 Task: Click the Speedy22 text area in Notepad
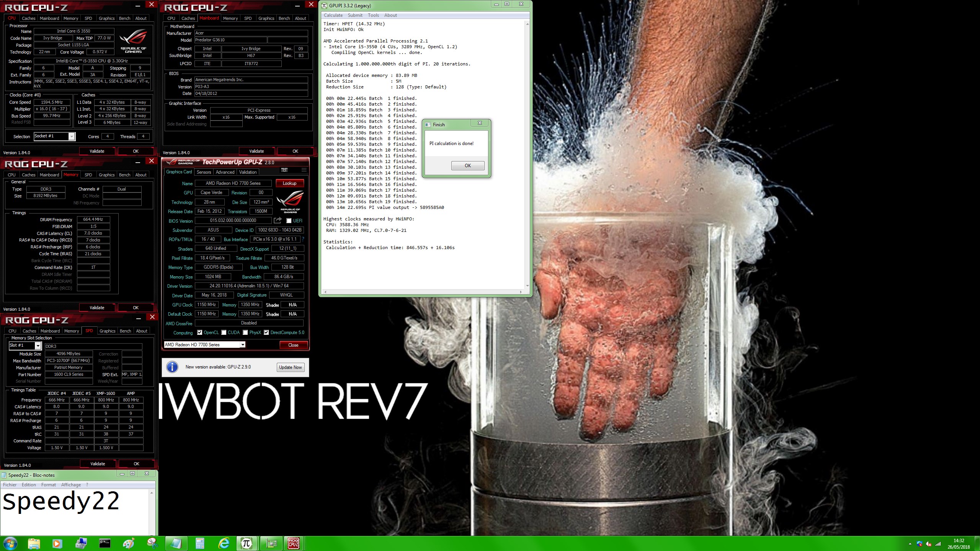(75, 512)
